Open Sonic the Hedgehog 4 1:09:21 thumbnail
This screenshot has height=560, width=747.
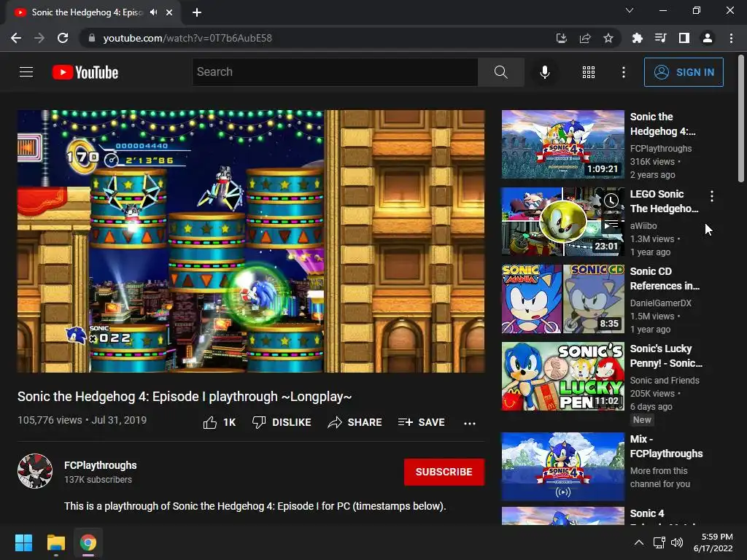[563, 144]
